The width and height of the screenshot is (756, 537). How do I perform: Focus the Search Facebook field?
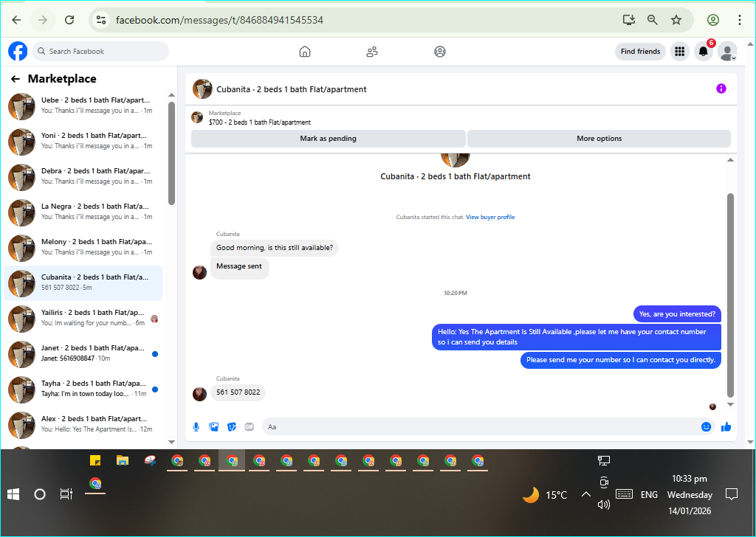pyautogui.click(x=100, y=51)
